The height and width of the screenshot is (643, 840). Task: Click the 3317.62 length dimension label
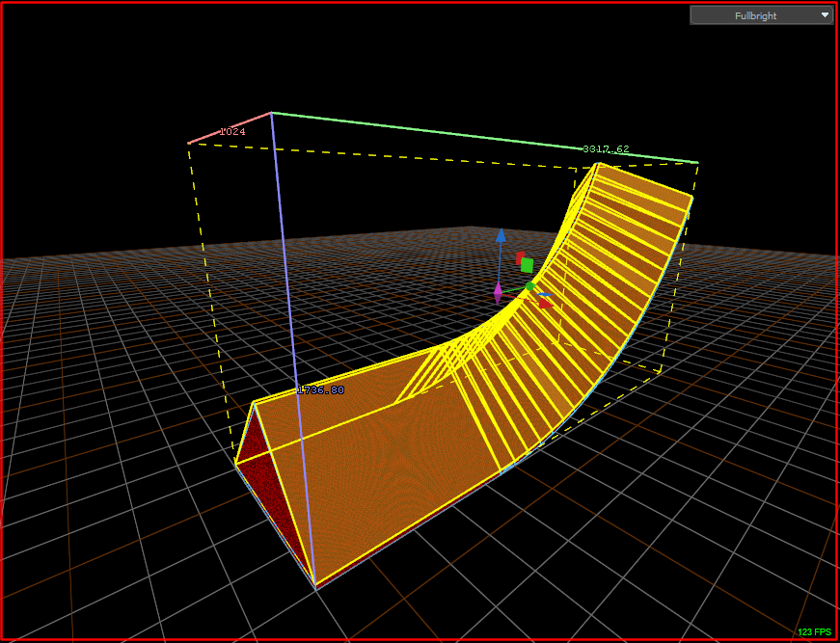[606, 148]
